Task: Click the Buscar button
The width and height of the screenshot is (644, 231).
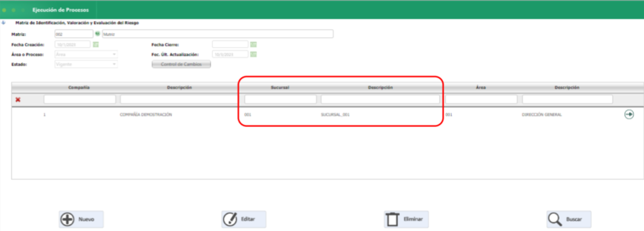Action: click(569, 219)
